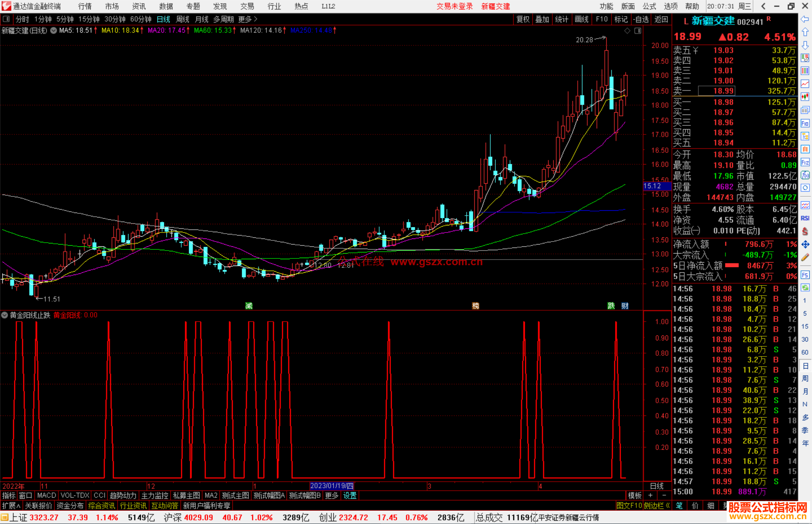Select the pencil drawing tool icon

tap(805, 257)
